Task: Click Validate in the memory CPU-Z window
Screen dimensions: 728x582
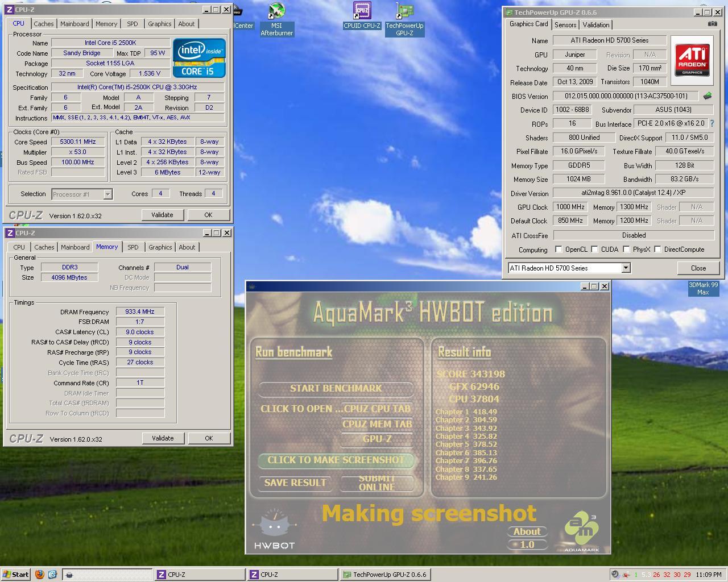Action: pos(163,438)
